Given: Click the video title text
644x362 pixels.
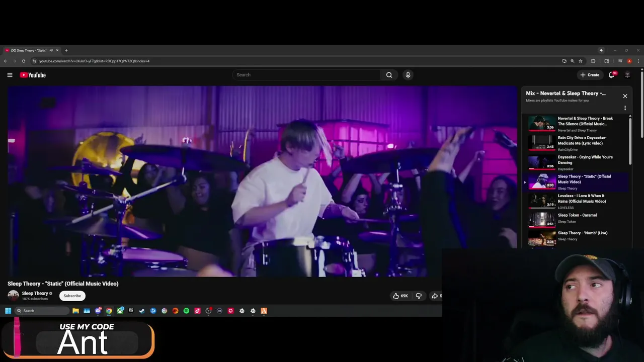Looking at the screenshot, I should [63, 284].
